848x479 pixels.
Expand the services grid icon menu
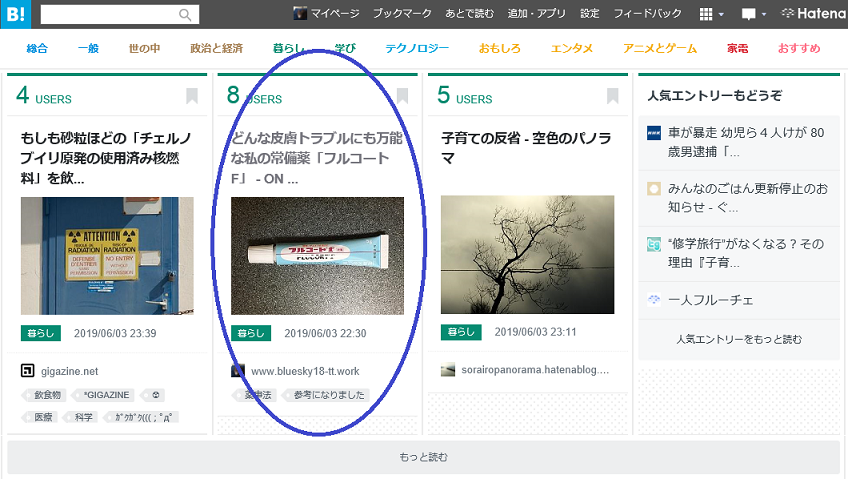(711, 15)
